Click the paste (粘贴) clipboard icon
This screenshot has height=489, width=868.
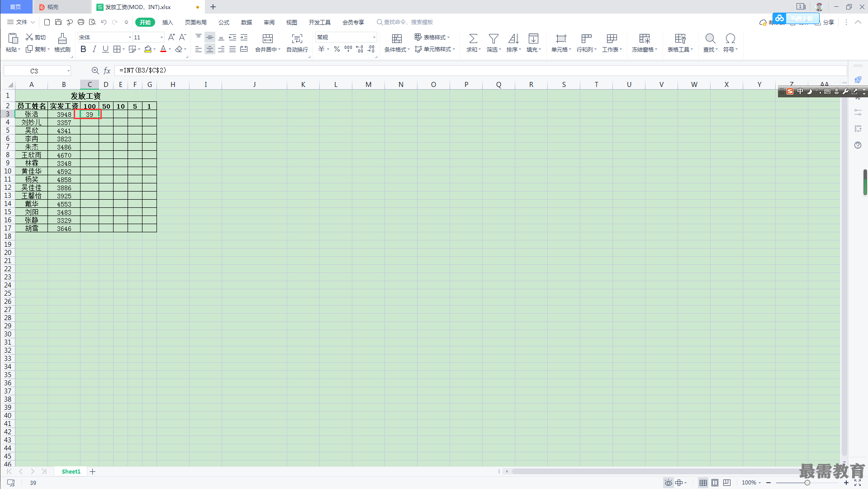pos(13,38)
